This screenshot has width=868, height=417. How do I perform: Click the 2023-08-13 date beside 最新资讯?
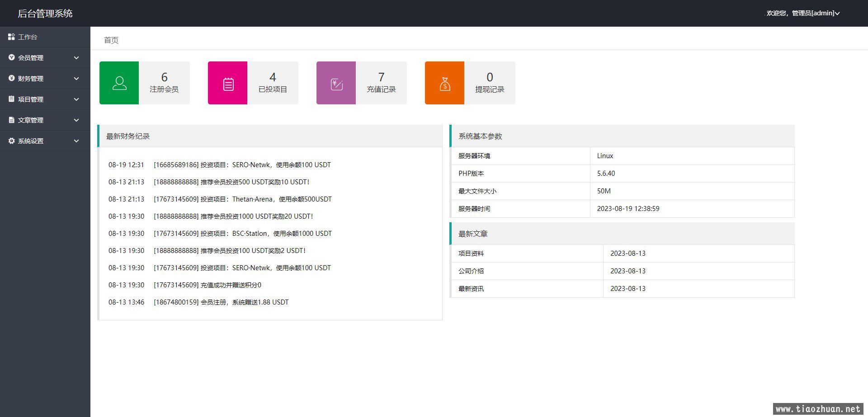628,289
